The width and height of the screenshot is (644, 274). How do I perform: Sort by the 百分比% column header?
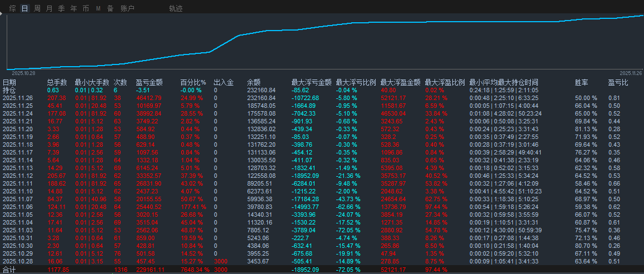point(193,83)
